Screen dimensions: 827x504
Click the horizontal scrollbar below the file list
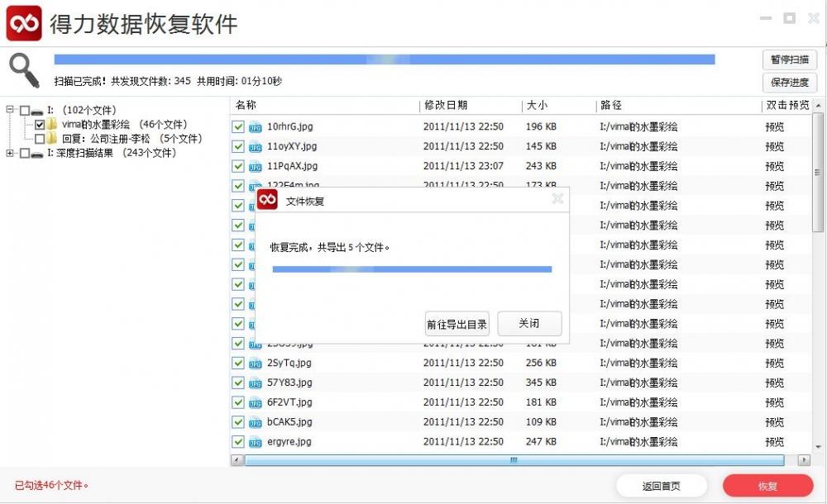(x=513, y=459)
